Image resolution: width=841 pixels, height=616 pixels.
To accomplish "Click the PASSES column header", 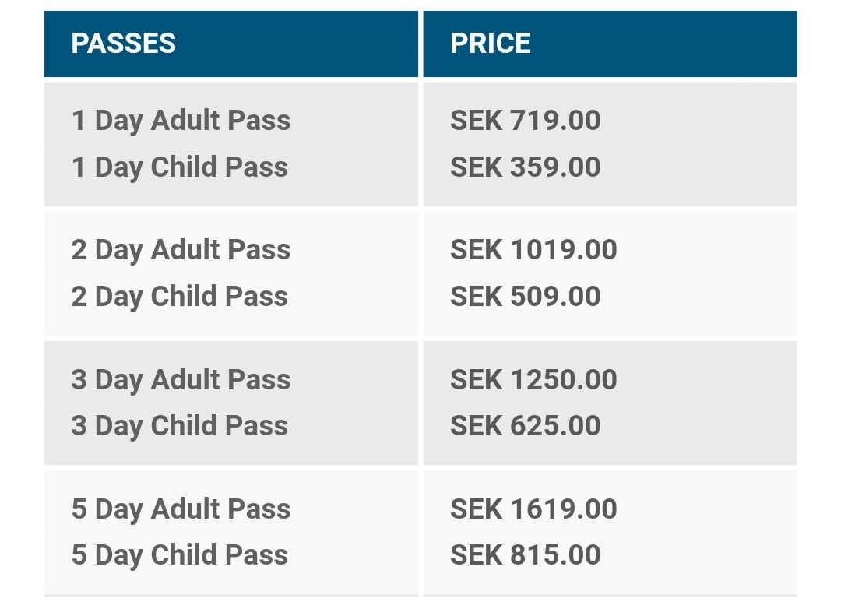I will click(x=123, y=44).
